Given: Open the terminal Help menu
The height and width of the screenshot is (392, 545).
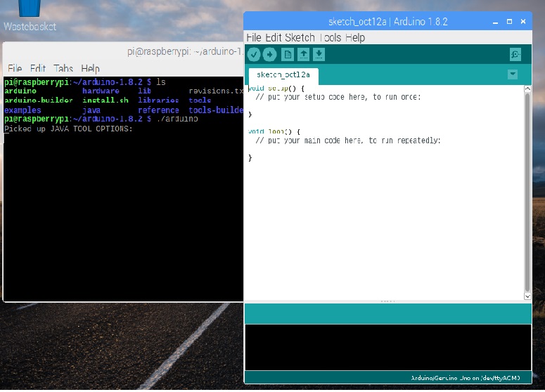Looking at the screenshot, I should click(x=91, y=68).
